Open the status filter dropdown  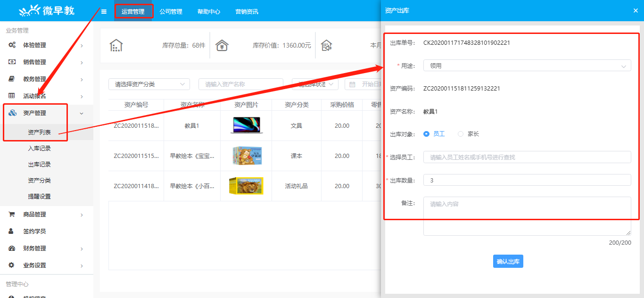click(x=315, y=84)
